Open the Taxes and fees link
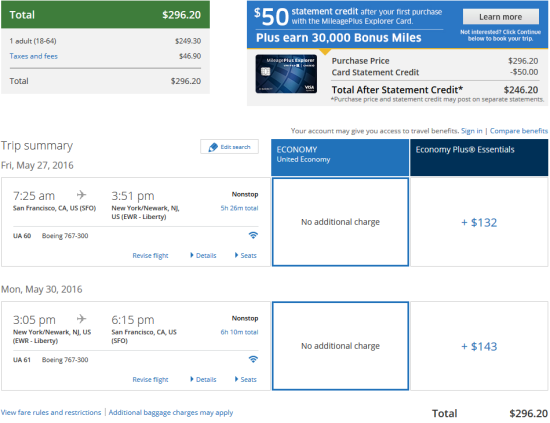Image resolution: width=550 pixels, height=423 pixels. coord(34,56)
